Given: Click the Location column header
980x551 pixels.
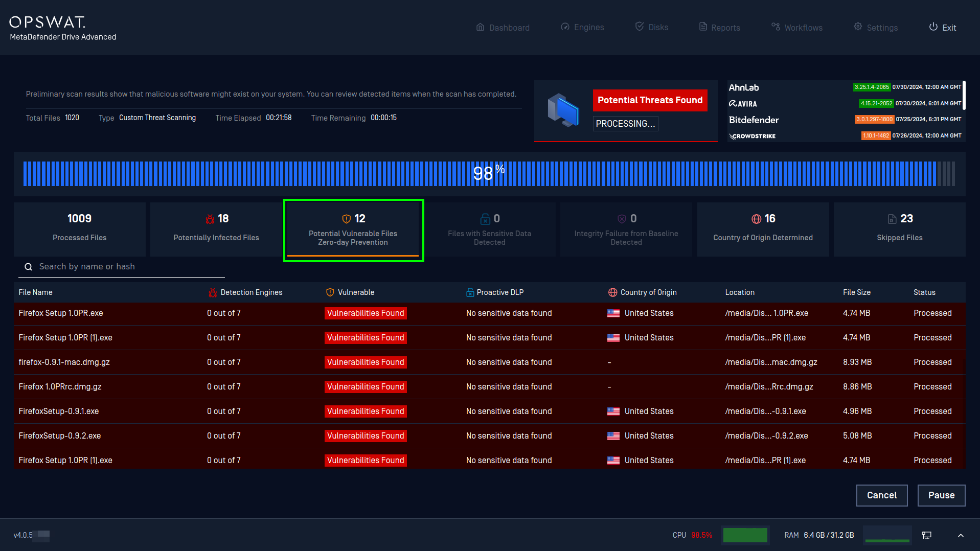Looking at the screenshot, I should point(740,292).
